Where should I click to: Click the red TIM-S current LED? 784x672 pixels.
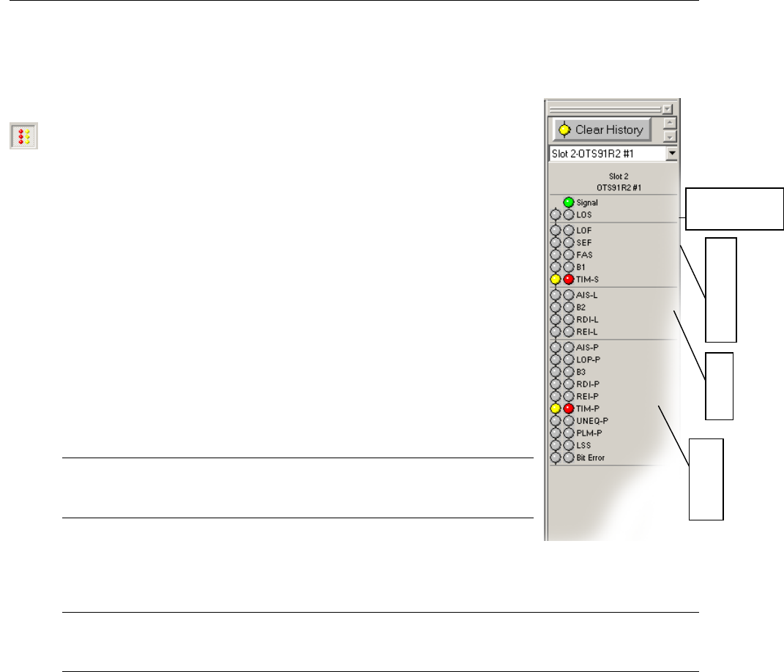(569, 280)
